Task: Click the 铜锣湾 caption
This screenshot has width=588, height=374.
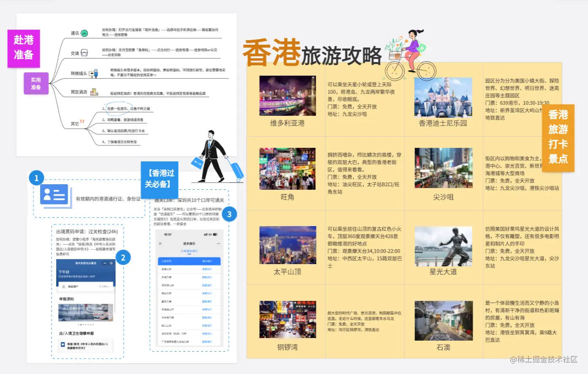Action: pyautogui.click(x=287, y=347)
